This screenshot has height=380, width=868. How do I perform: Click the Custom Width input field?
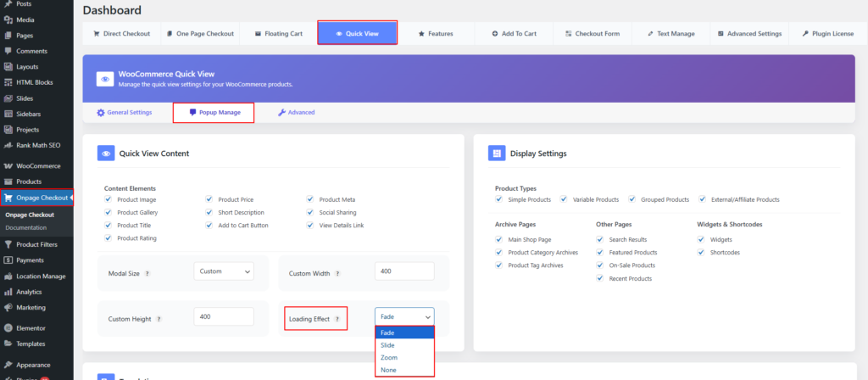point(404,271)
